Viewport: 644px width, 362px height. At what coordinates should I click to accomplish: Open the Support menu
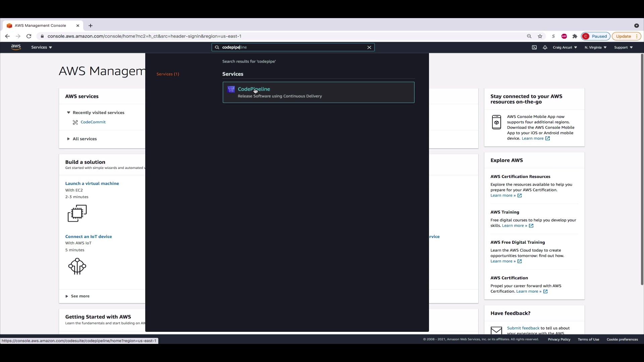[x=623, y=48]
